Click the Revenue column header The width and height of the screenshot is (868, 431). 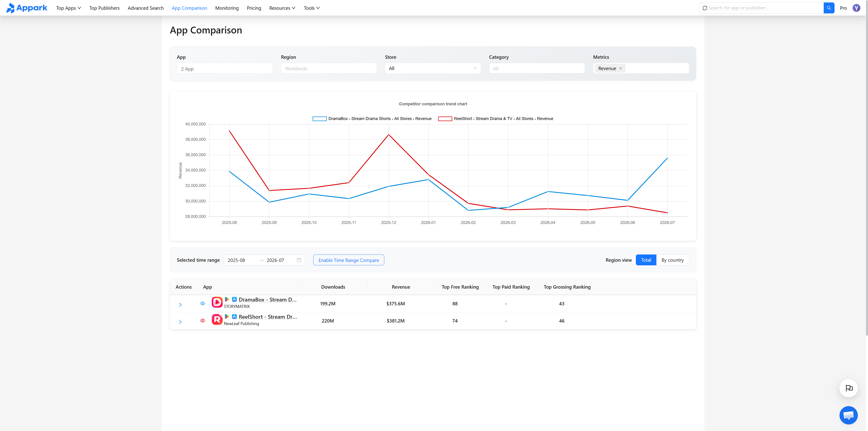point(401,287)
